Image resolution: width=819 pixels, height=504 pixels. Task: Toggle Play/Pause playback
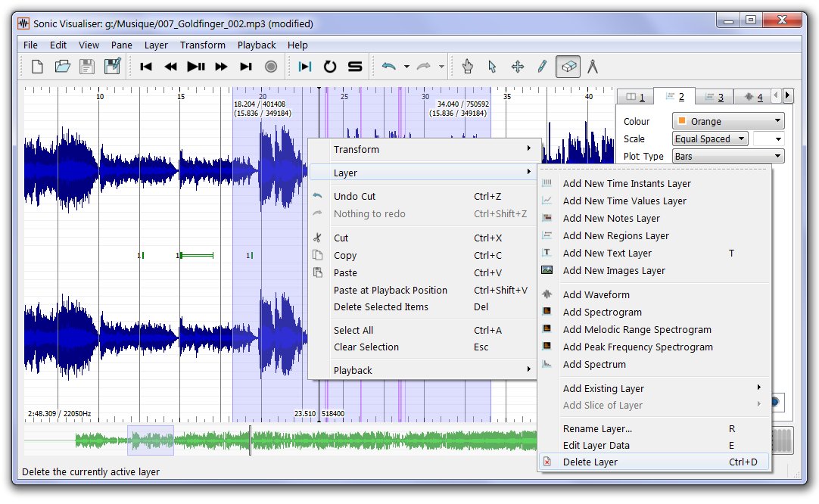coord(196,67)
